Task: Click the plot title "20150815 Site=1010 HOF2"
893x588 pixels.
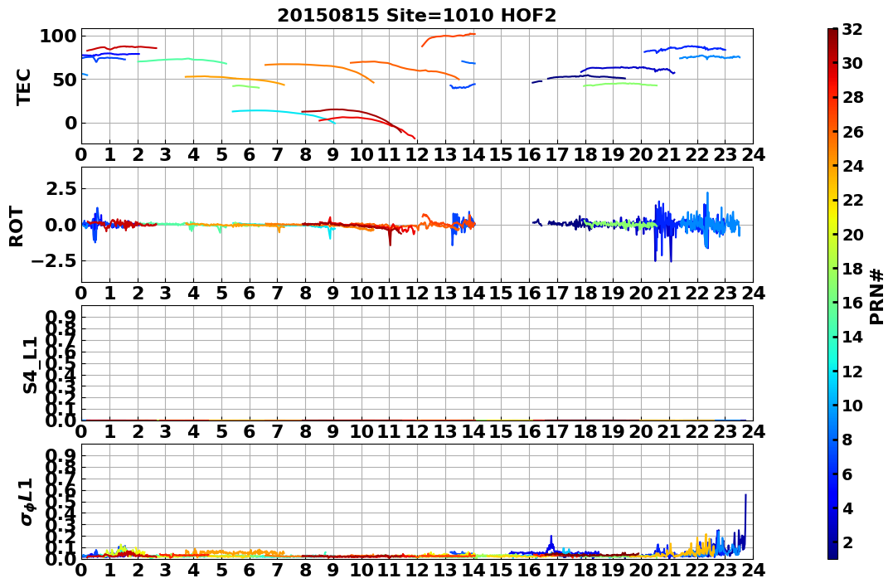Action: pos(416,16)
